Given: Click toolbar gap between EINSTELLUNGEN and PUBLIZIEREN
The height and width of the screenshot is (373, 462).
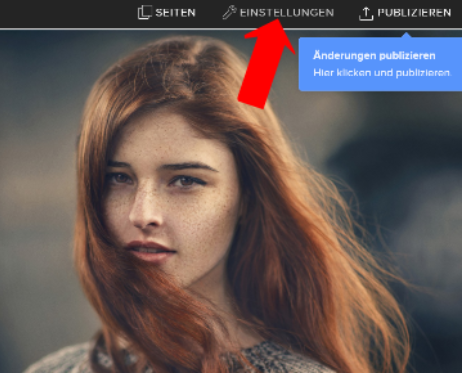Looking at the screenshot, I should point(346,13).
